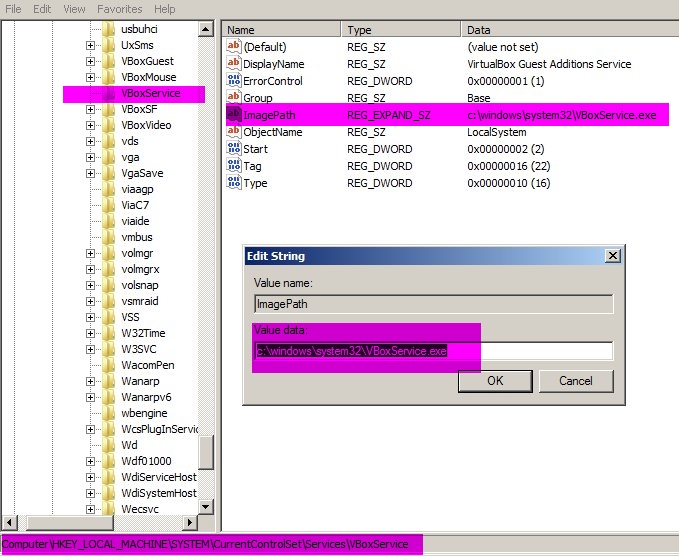Open the File menu
Image resolution: width=679 pixels, height=556 pixels.
coord(13,9)
